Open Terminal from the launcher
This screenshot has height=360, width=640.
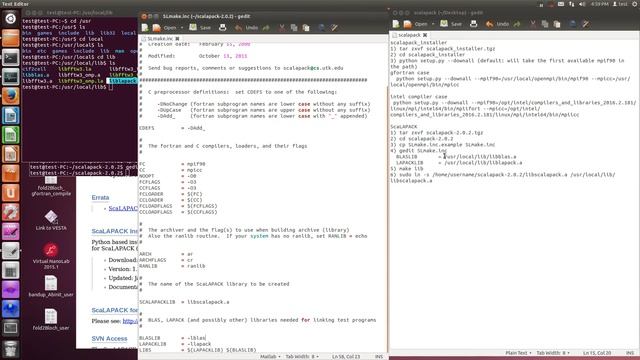11,58
